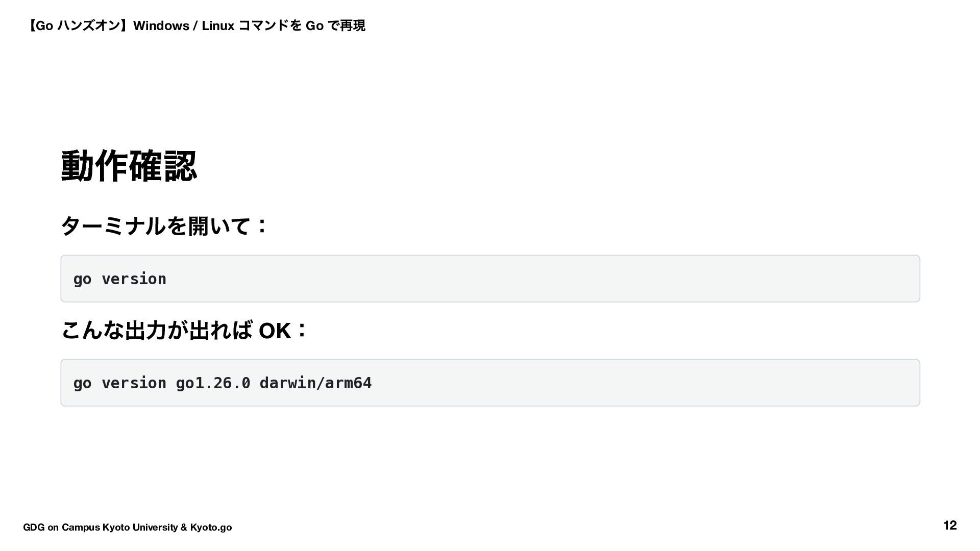Click the text ターミナルを開いて
Viewport: 980px width, 551px height.
[x=156, y=226]
